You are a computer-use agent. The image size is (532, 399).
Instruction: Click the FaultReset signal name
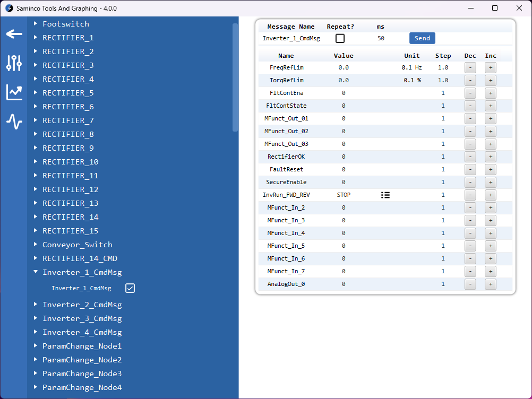(x=286, y=169)
